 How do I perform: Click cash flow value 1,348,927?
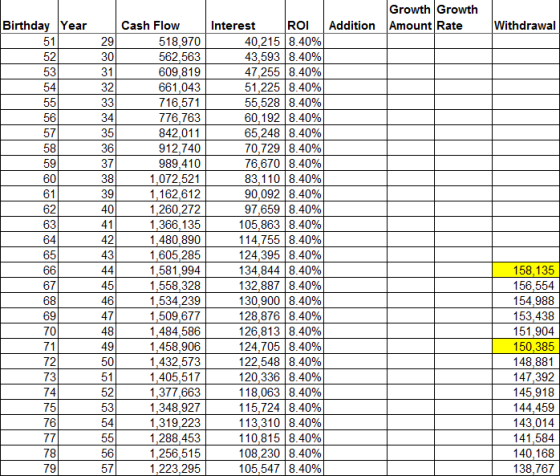pos(175,407)
